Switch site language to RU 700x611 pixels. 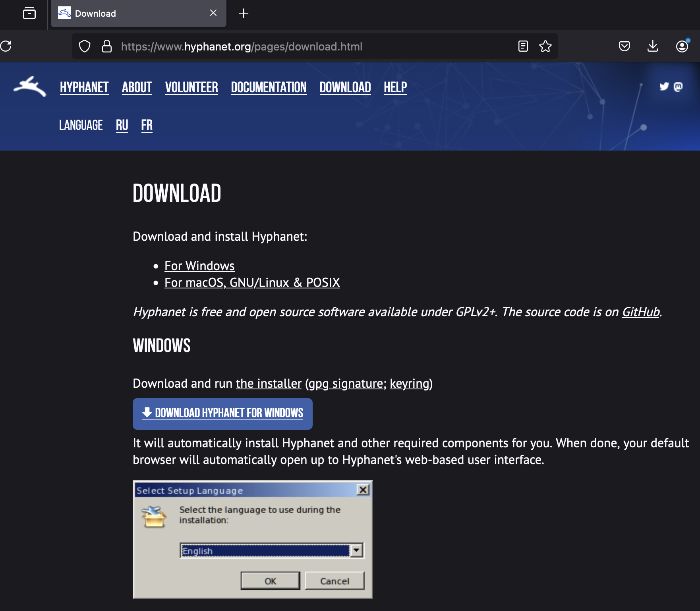pos(122,125)
